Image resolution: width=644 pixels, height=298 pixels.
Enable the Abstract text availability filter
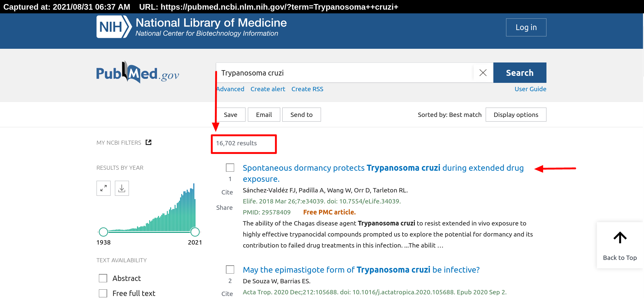(x=103, y=278)
